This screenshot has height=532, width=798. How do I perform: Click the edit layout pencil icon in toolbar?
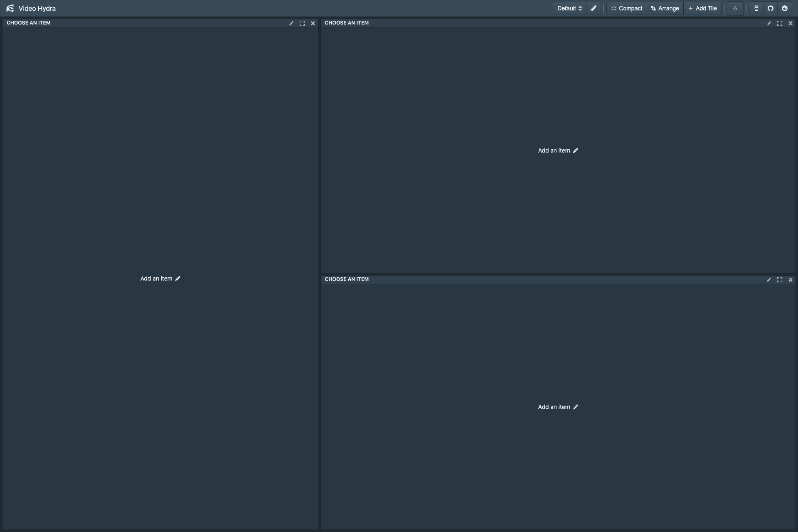click(x=594, y=8)
